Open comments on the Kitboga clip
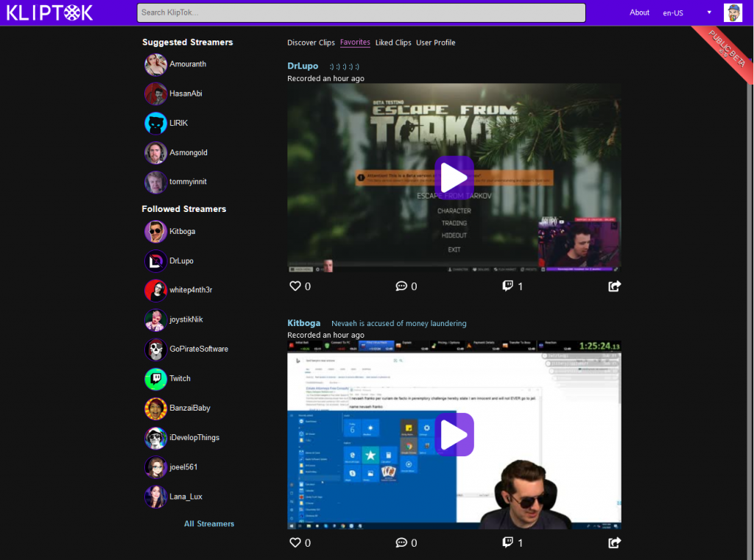This screenshot has width=754, height=560. point(401,542)
